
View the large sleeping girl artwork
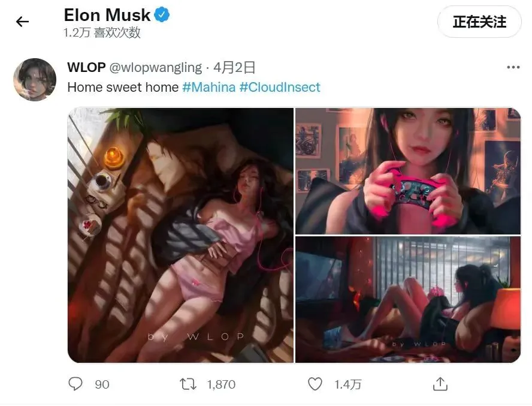[x=180, y=235]
